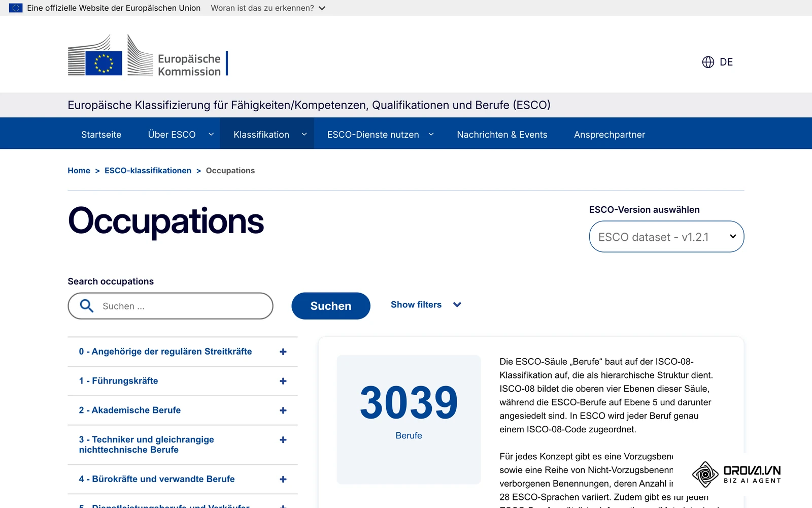
Task: Open the Über ESCO menu item
Action: click(172, 135)
